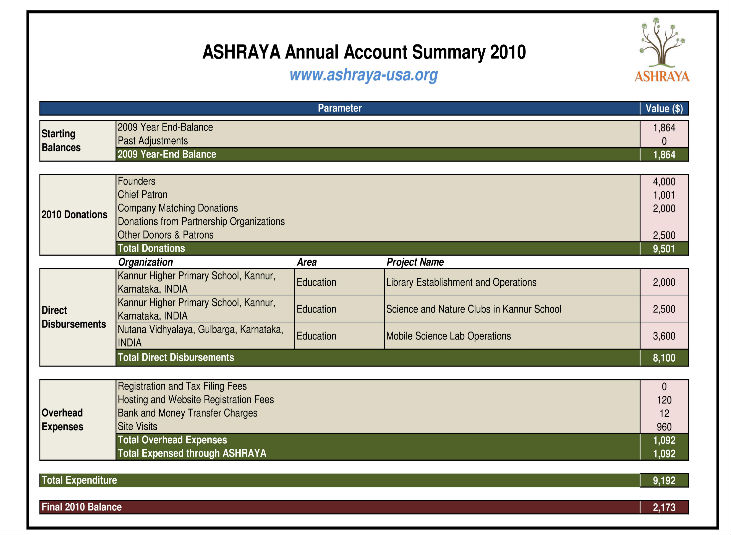The image size is (731, 535).
Task: Click 'Science and Nature Clubs in Kannur School'
Action: (x=474, y=309)
